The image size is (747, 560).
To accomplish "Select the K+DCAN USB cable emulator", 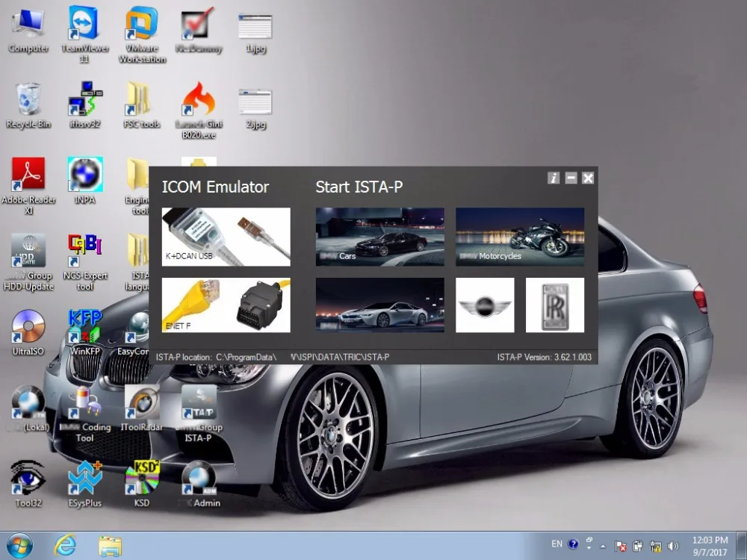I will tap(226, 237).
